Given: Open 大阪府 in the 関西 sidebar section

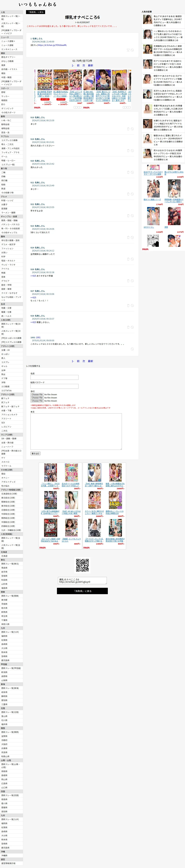Looking at the screenshot, I should tap(11, 744).
